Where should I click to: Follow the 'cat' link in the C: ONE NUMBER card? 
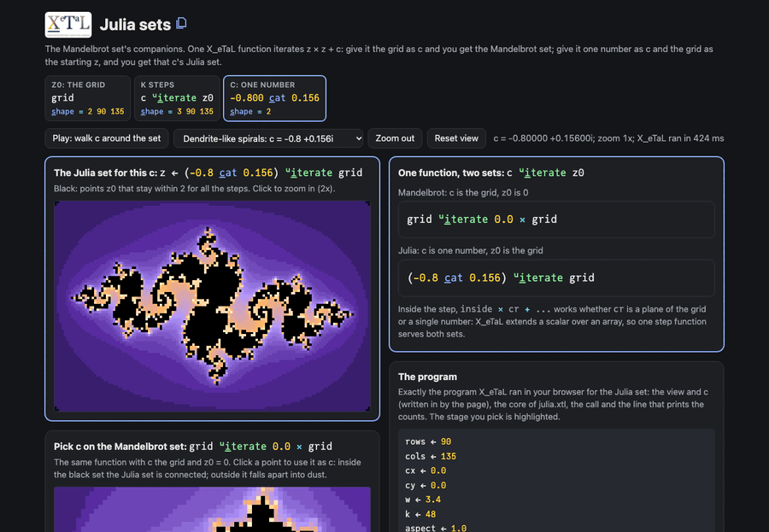pyautogui.click(x=277, y=98)
